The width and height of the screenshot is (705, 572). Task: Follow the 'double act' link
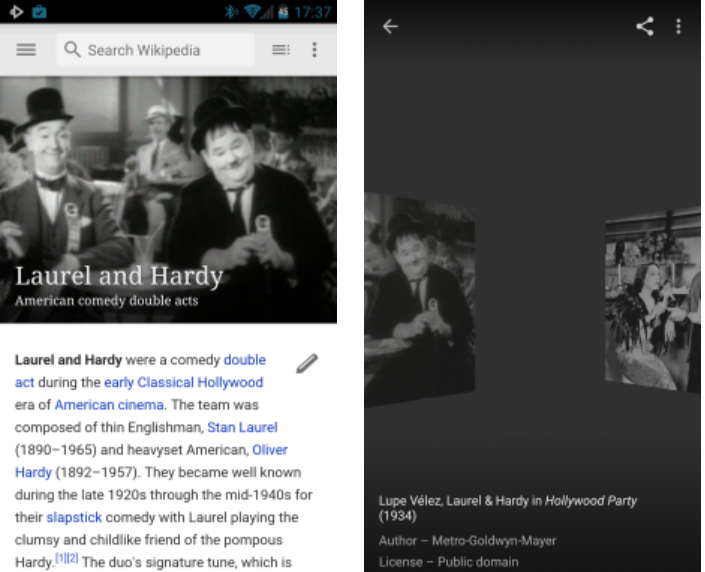pos(245,360)
